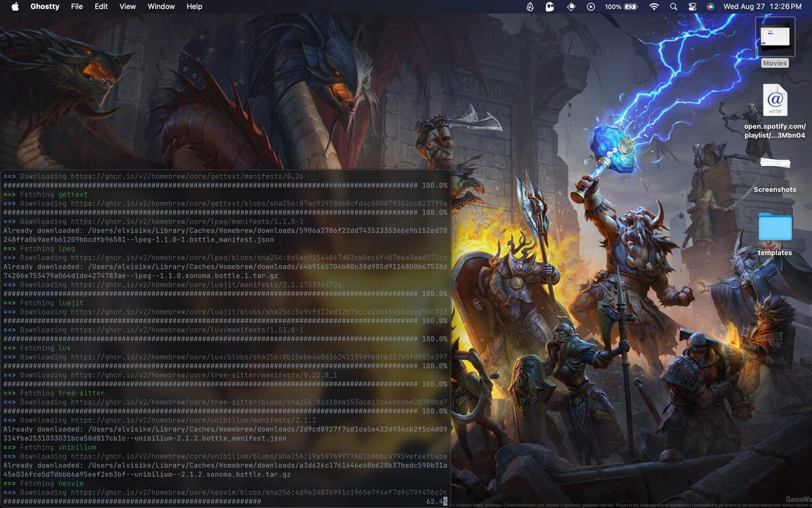This screenshot has height=508, width=812.
Task: Open the Control Center icon
Action: [x=692, y=7]
